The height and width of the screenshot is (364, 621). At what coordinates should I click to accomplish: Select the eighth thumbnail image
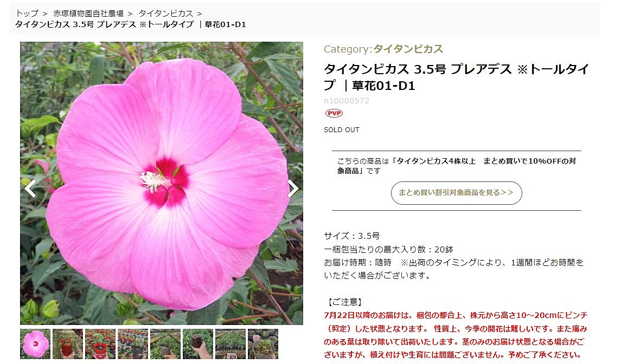tap(263, 344)
